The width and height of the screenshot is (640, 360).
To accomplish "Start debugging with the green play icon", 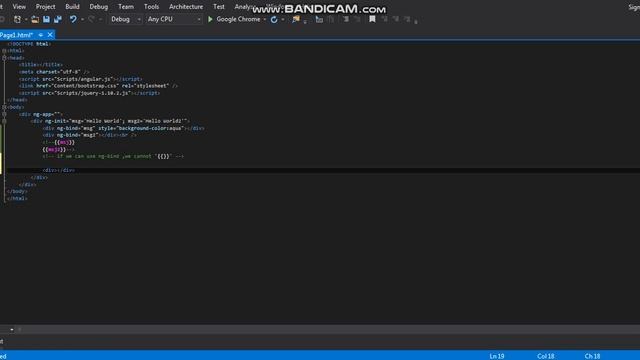I will click(x=210, y=19).
